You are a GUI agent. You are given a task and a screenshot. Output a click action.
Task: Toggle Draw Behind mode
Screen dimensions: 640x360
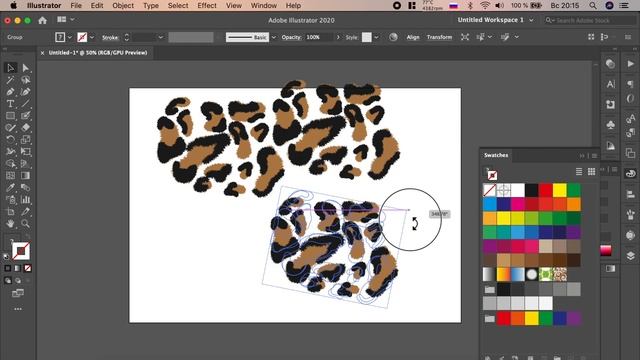(x=18, y=280)
